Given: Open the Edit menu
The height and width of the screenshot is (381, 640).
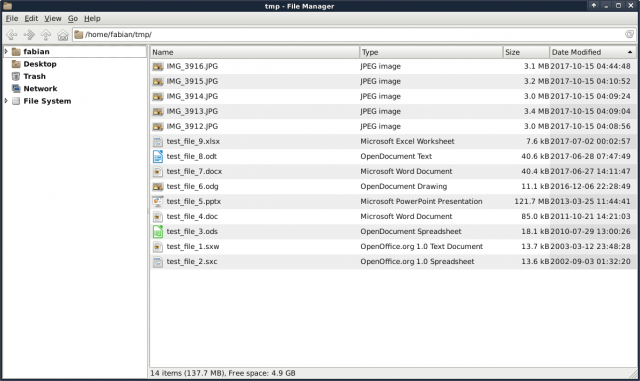Looking at the screenshot, I should tap(31, 18).
